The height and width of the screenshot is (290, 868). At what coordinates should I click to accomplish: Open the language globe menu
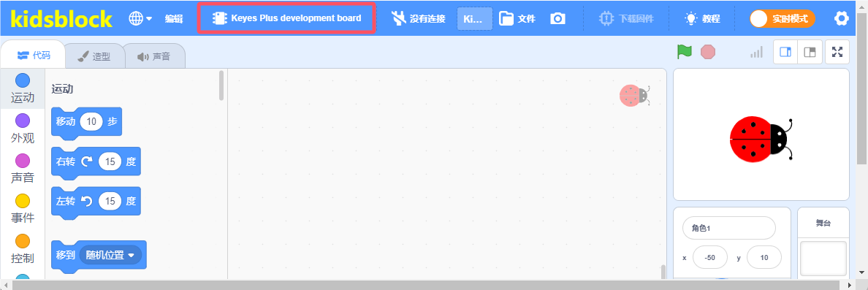[x=140, y=19]
